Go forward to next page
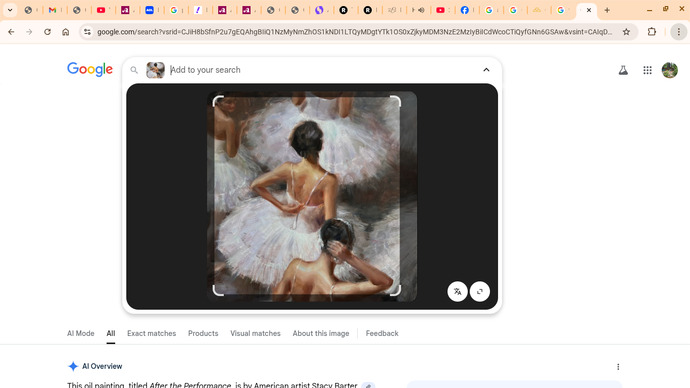Viewport: 690px width, 388px height. [x=29, y=32]
